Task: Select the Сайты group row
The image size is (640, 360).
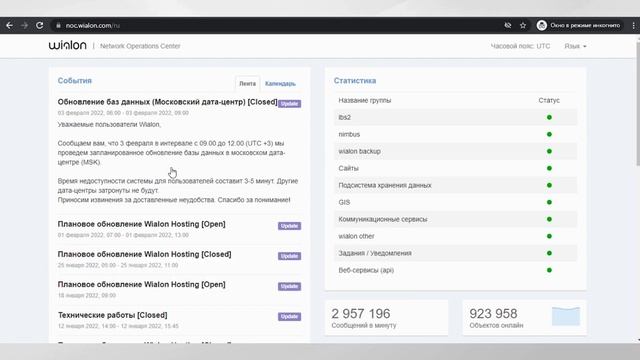Action: click(x=456, y=168)
